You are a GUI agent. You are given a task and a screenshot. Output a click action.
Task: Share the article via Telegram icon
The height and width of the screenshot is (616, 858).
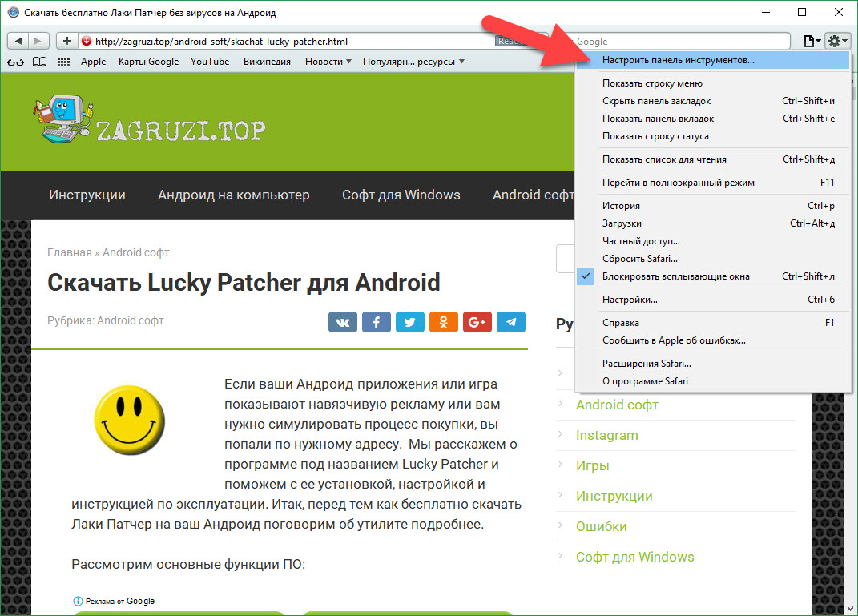click(511, 322)
